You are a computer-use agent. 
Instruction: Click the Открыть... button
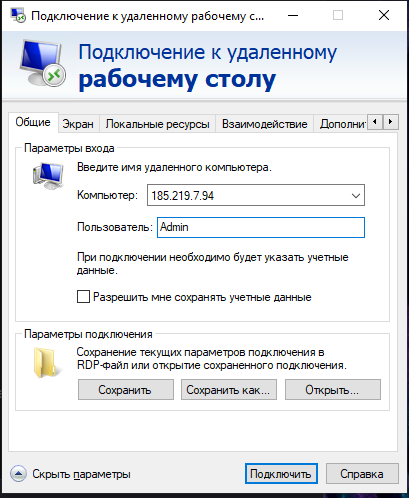point(333,389)
